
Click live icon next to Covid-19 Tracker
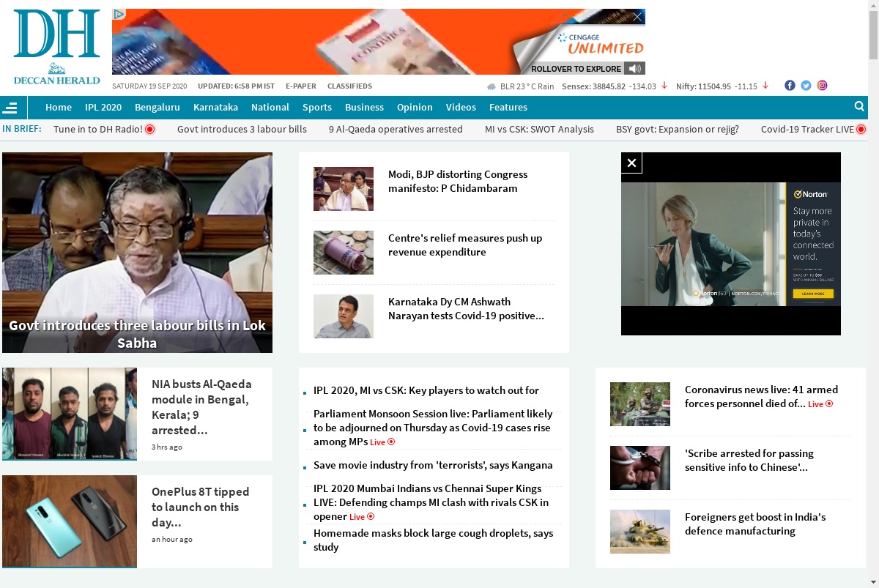point(861,130)
